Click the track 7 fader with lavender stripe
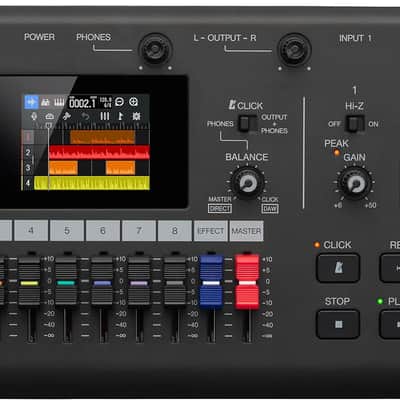Image resolution: width=400 pixels, height=400 pixels. [x=139, y=281]
